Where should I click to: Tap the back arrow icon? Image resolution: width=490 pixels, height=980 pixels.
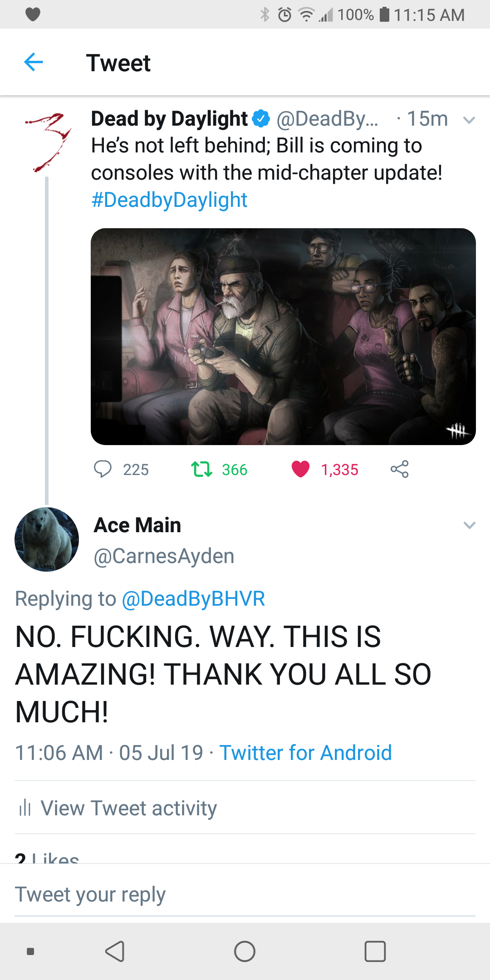(x=33, y=62)
